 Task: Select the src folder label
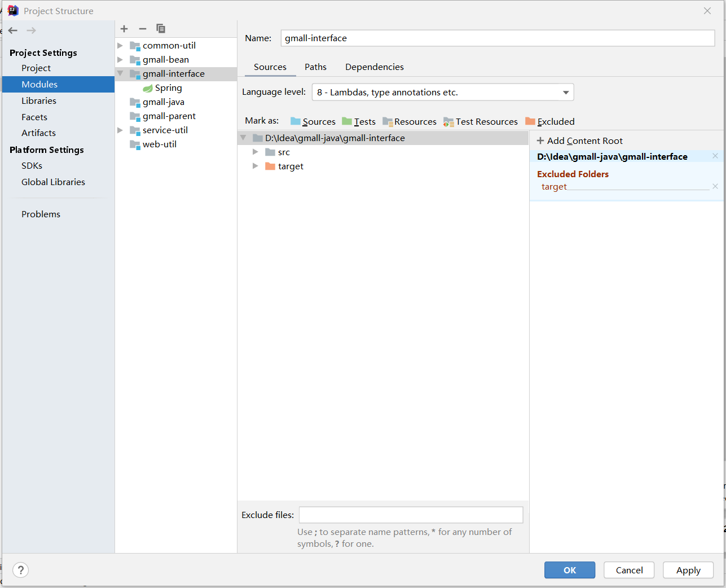(x=284, y=152)
